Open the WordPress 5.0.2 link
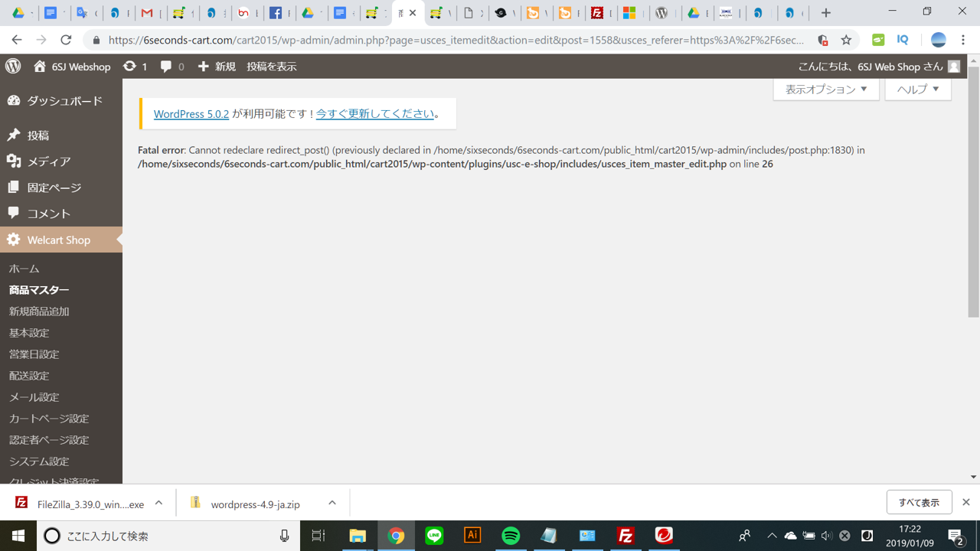Image resolution: width=980 pixels, height=551 pixels. [191, 113]
